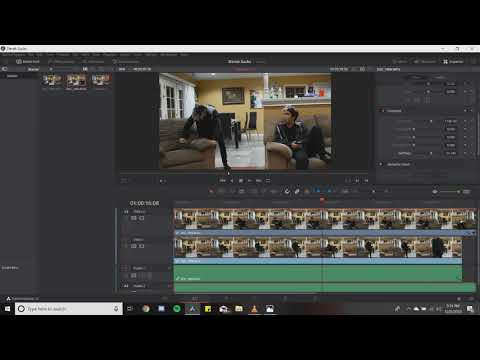Viewport: 480px width, 360px height.
Task: Go to the first frame in the viewer
Action: point(222,180)
